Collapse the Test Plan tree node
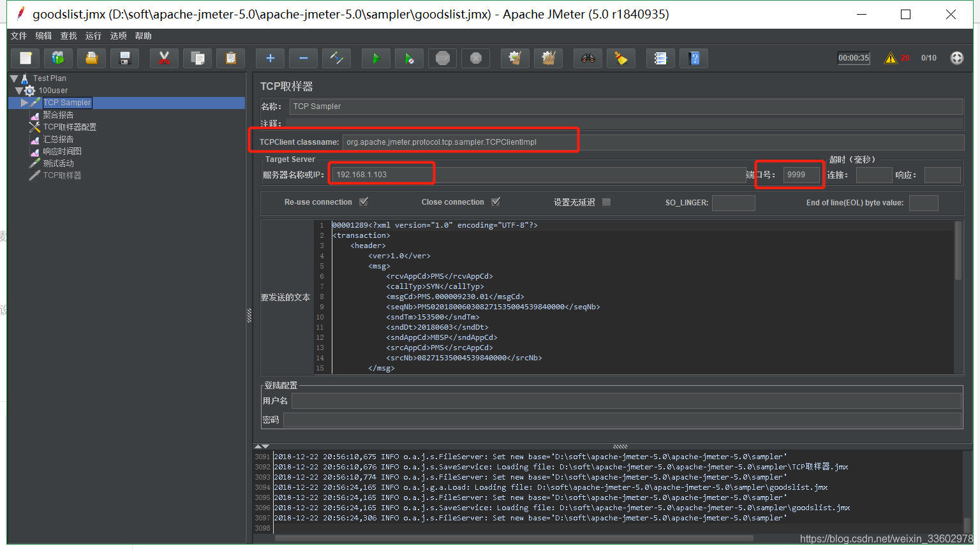 pyautogui.click(x=14, y=78)
